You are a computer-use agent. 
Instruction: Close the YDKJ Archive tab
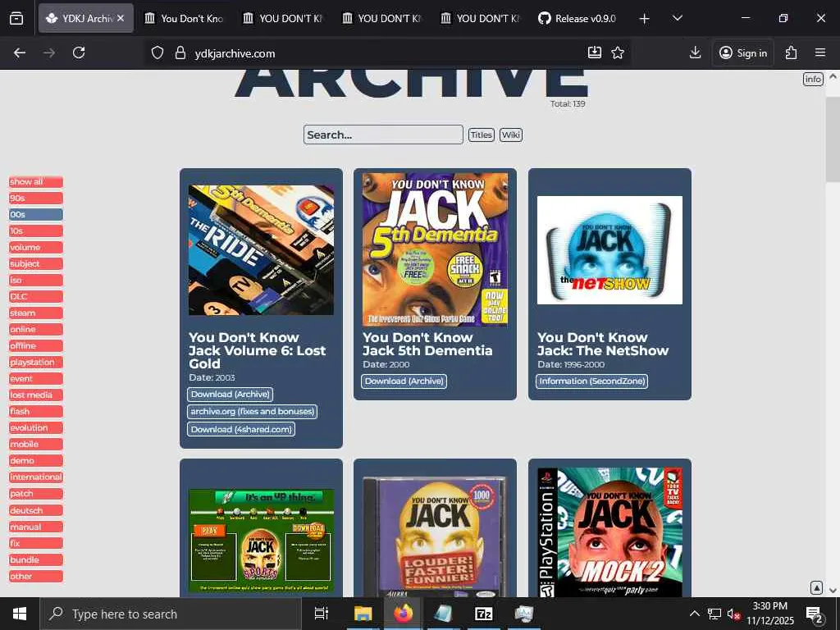121,18
